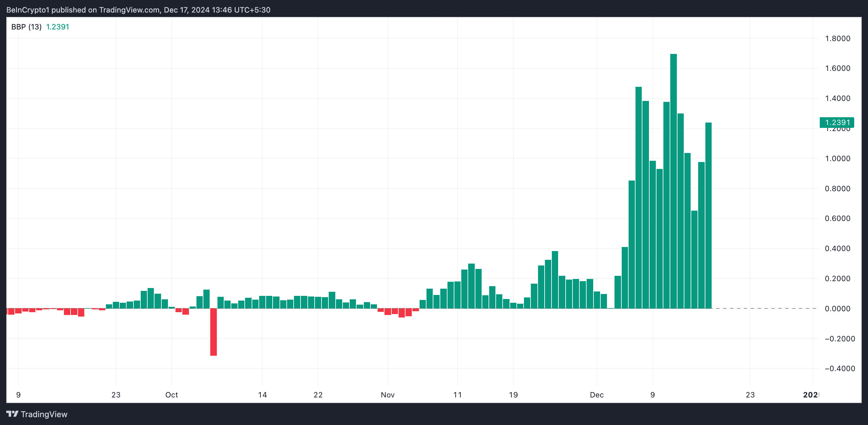Click the TradingView brand text

tap(44, 414)
